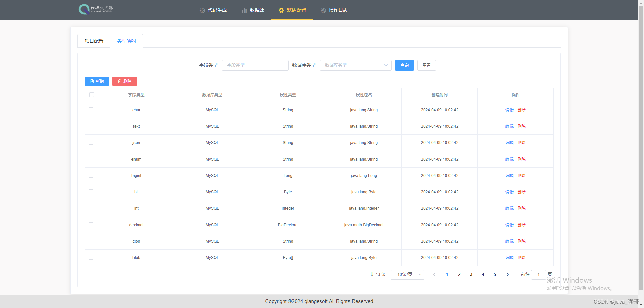
Task: Switch to the 项目配置 tab
Action: [x=94, y=41]
